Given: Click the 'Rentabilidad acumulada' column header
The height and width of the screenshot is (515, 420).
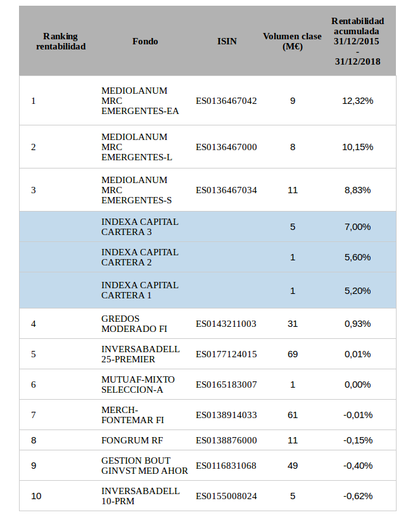Looking at the screenshot, I should click(357, 41).
